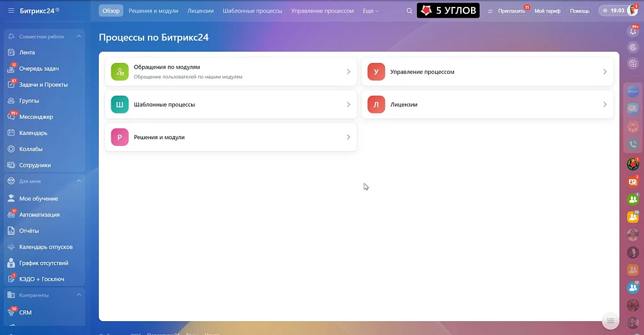Open Календарь in left sidebar

(33, 133)
